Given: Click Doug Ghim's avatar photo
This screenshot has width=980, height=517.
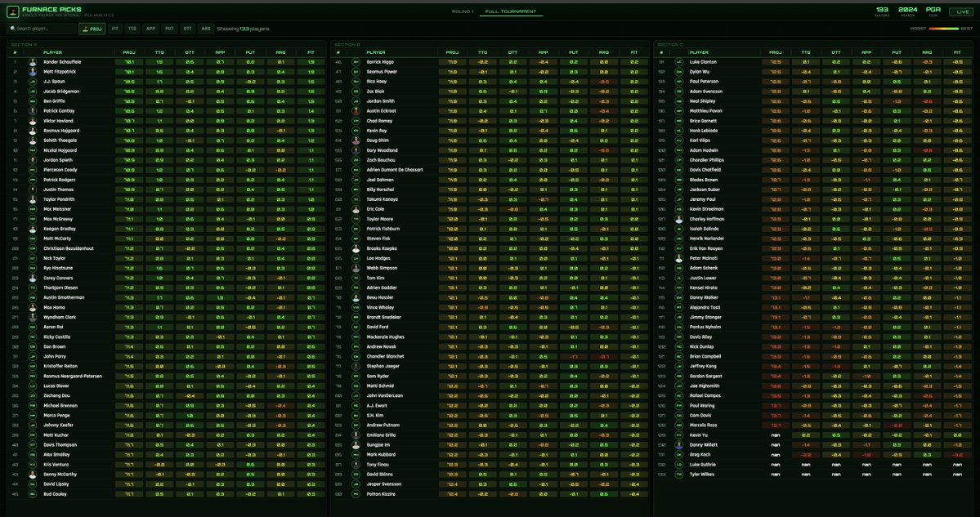Looking at the screenshot, I should click(x=356, y=140).
